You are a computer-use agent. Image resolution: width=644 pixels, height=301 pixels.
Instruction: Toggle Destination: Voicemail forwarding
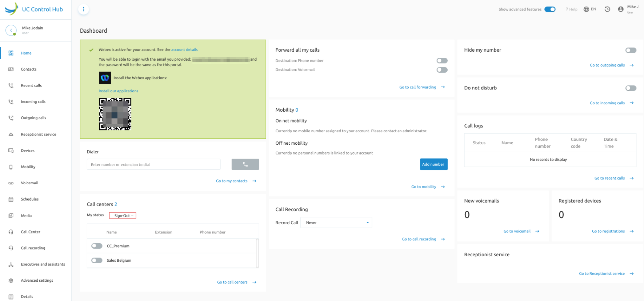pos(442,70)
